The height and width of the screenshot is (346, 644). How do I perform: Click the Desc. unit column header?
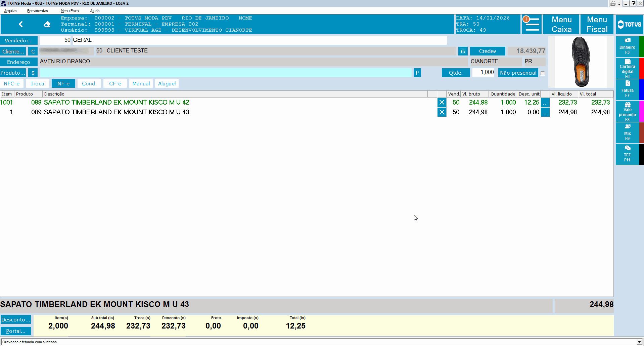coord(529,94)
